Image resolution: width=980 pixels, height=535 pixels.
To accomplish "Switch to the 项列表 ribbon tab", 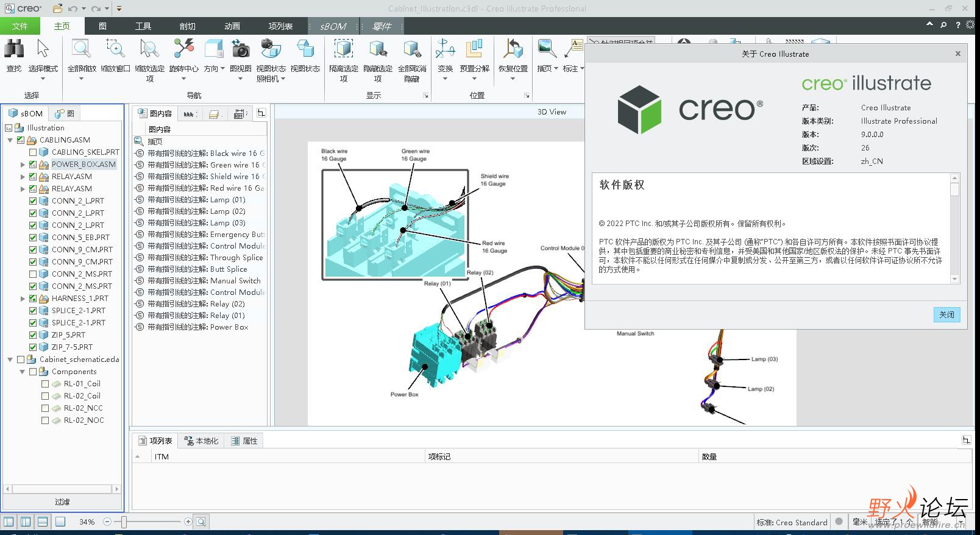I will click(x=280, y=26).
